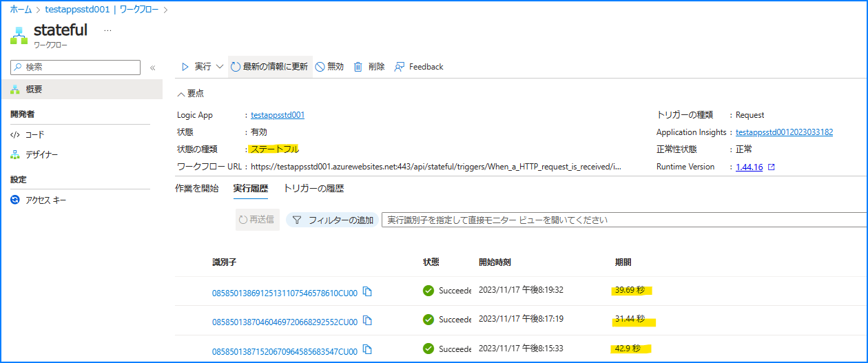
Task: Add filter via フィルターの追加
Action: coord(332,220)
